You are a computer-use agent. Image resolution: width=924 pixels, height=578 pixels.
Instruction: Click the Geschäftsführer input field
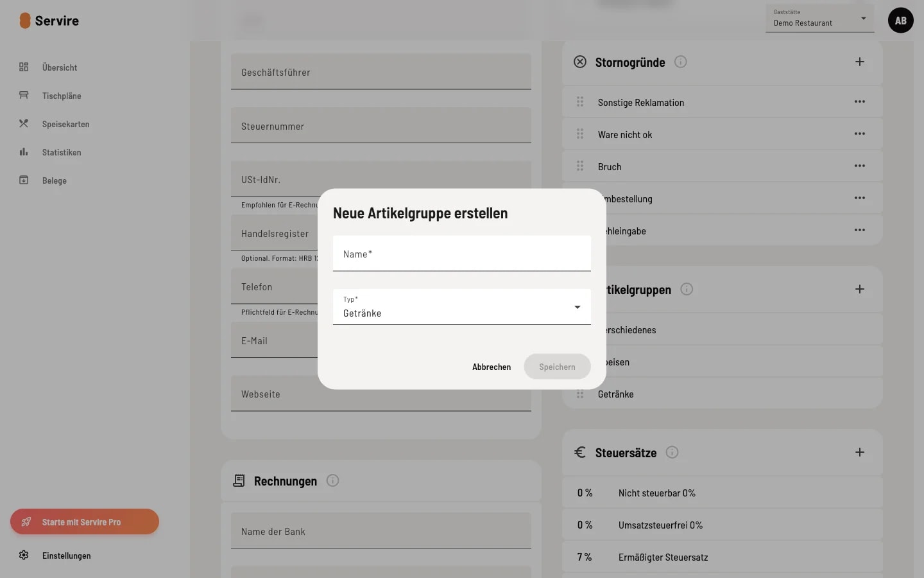click(x=381, y=71)
